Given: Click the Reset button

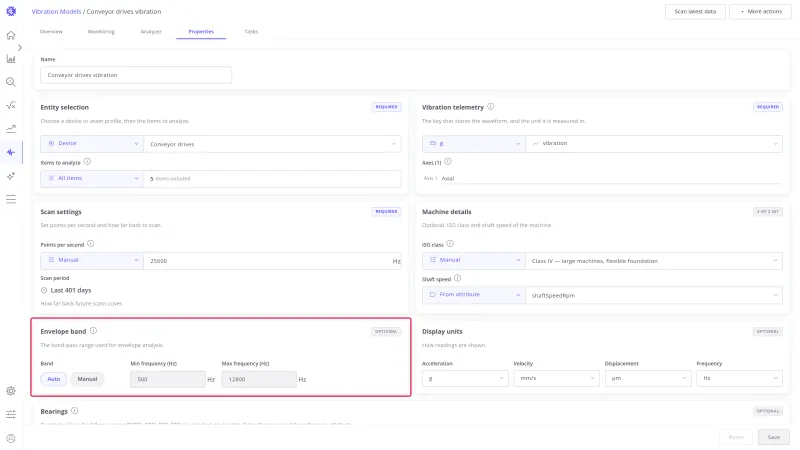Looking at the screenshot, I should pos(736,437).
